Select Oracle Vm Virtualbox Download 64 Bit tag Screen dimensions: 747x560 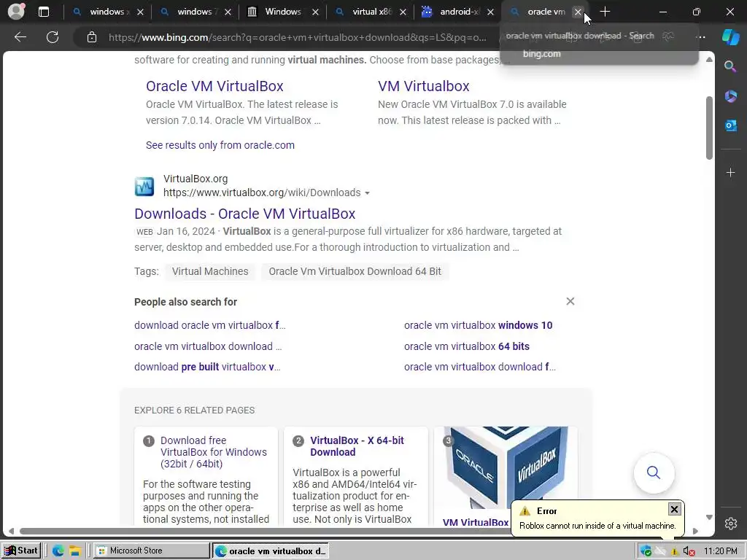click(355, 271)
